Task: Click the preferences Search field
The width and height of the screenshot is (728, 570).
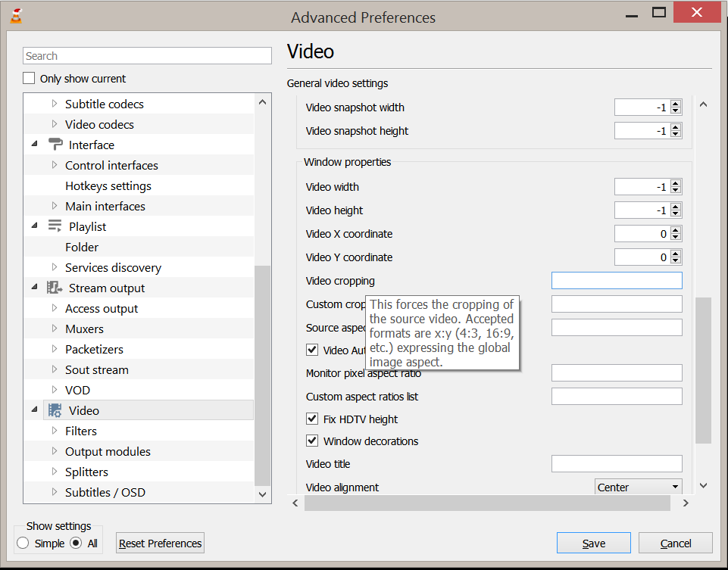Action: click(147, 56)
